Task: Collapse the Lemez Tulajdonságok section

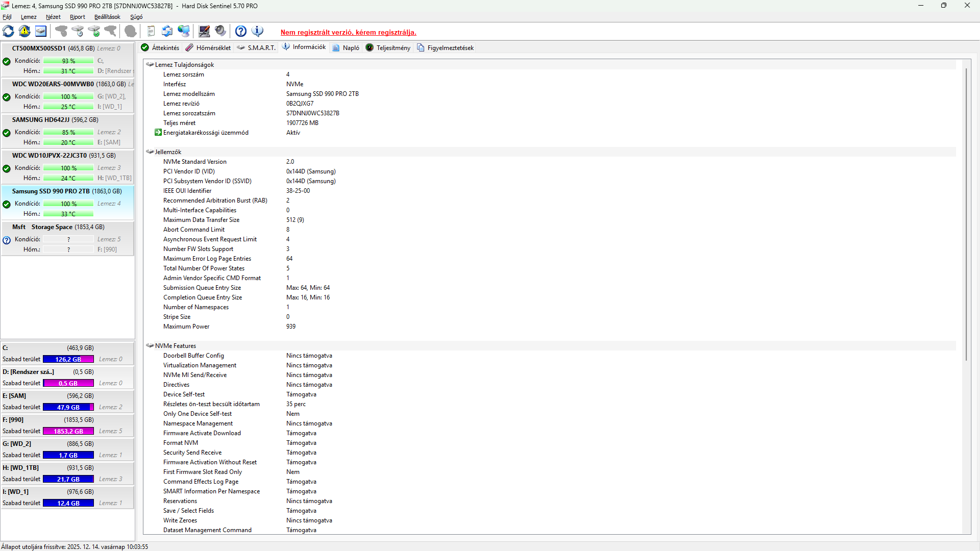Action: 150,65
